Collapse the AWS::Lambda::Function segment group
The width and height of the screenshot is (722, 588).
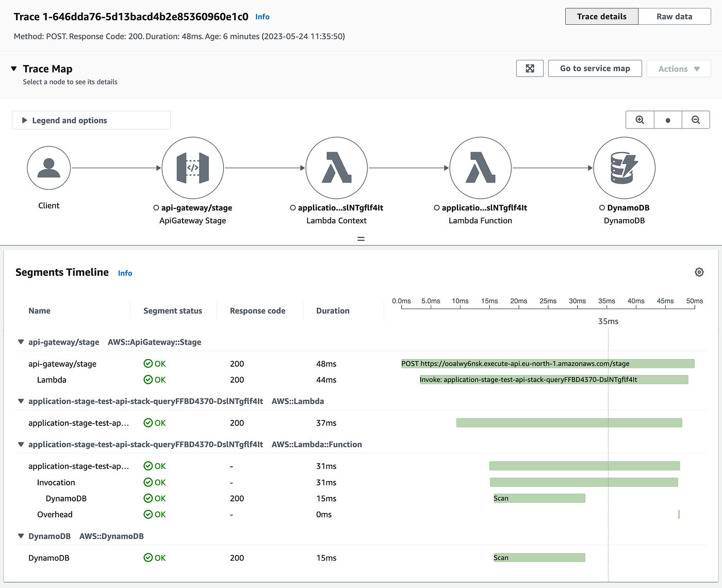click(21, 445)
